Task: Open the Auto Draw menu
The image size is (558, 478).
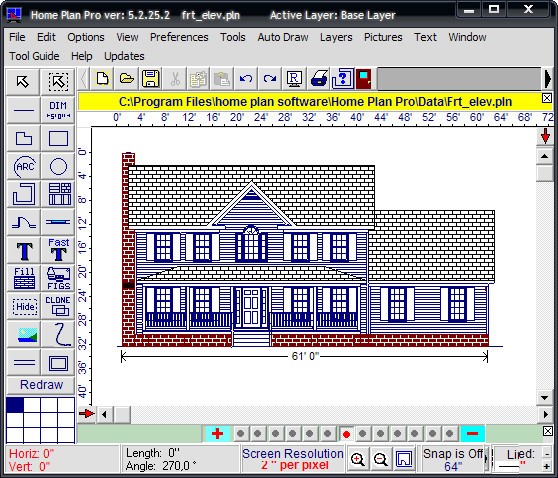Action: (x=283, y=37)
